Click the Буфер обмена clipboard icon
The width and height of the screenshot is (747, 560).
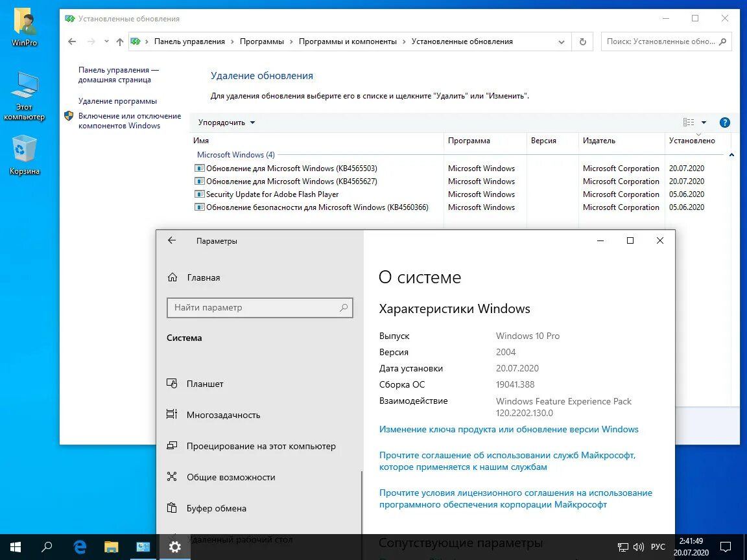click(172, 507)
